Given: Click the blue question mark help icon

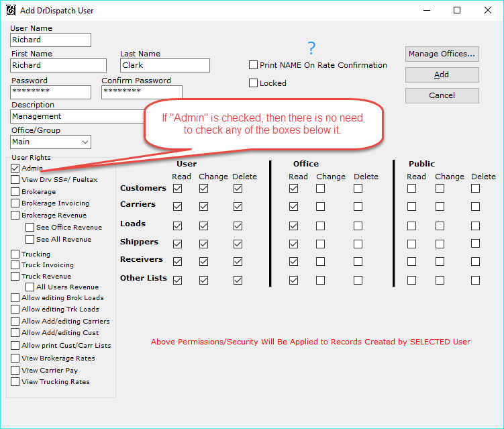Looking at the screenshot, I should 311,48.
